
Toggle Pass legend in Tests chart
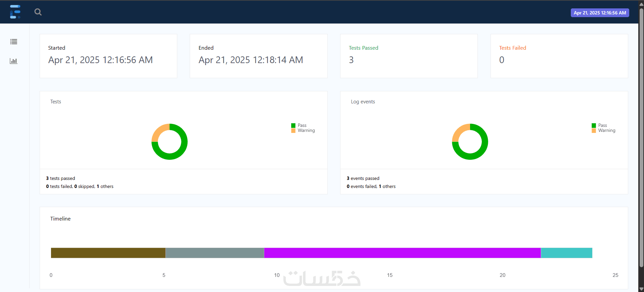click(x=299, y=125)
